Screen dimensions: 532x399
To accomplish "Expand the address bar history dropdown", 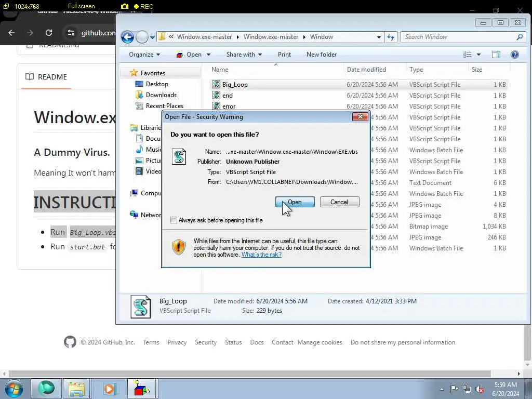I will 379,37.
